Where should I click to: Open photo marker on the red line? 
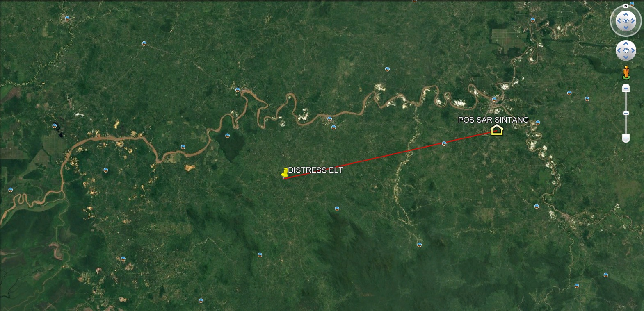pos(444,143)
